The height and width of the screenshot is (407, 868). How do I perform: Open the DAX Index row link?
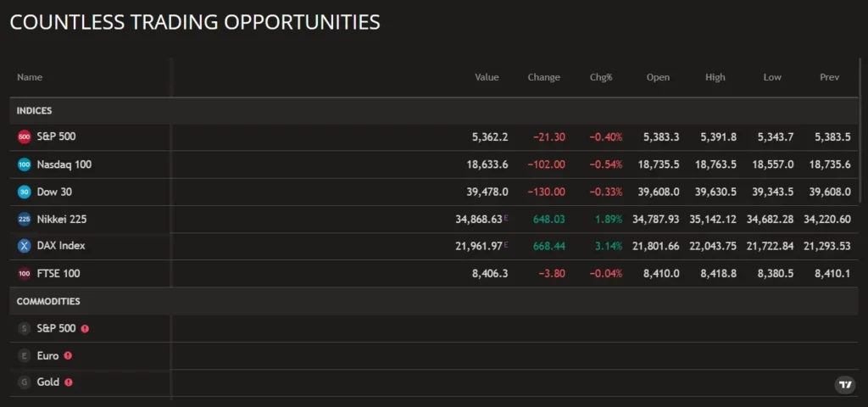pyautogui.click(x=61, y=246)
